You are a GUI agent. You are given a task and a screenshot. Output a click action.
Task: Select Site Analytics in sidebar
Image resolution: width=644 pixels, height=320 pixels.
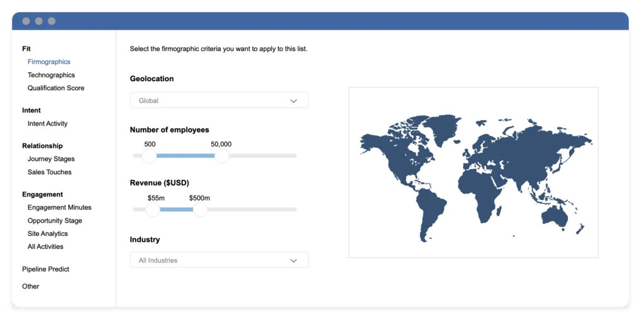coord(48,234)
